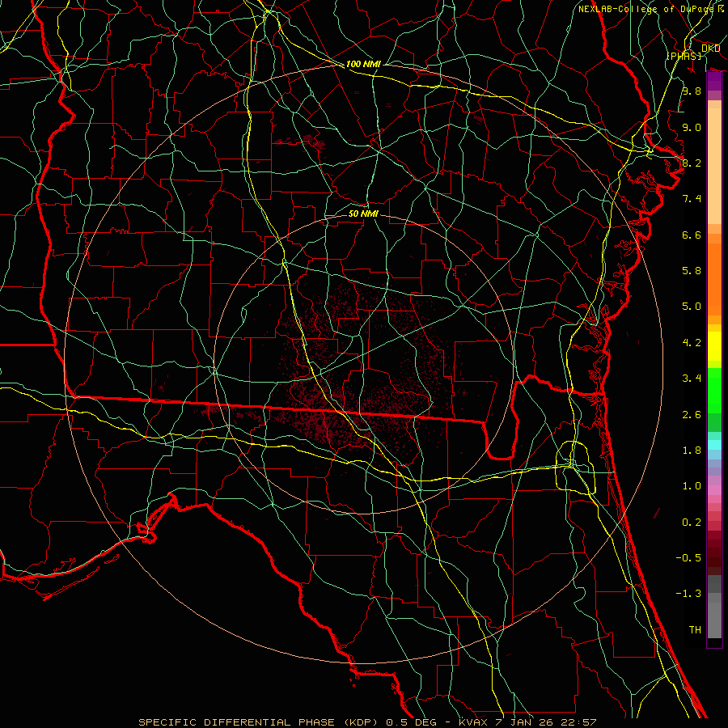The width and height of the screenshot is (728, 728).
Task: Select the 8.2 legend value
Action: click(692, 163)
